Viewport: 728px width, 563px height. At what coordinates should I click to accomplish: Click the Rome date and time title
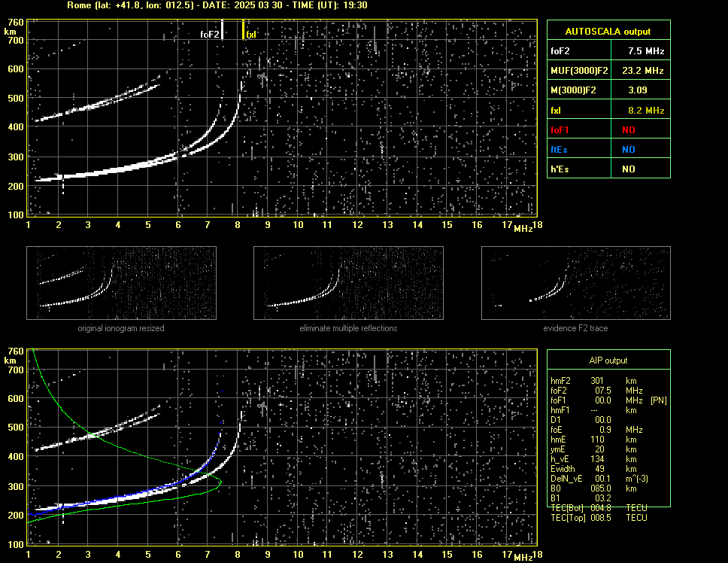tap(217, 5)
